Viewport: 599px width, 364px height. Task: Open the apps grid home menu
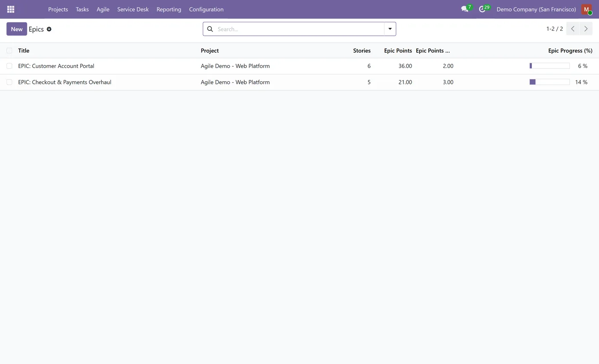tap(11, 9)
